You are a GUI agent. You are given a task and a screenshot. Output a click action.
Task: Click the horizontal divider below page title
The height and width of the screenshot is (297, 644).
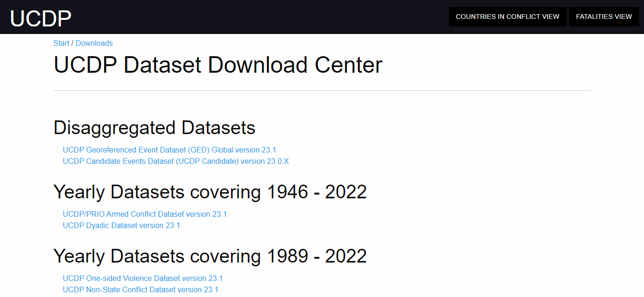pos(322,90)
